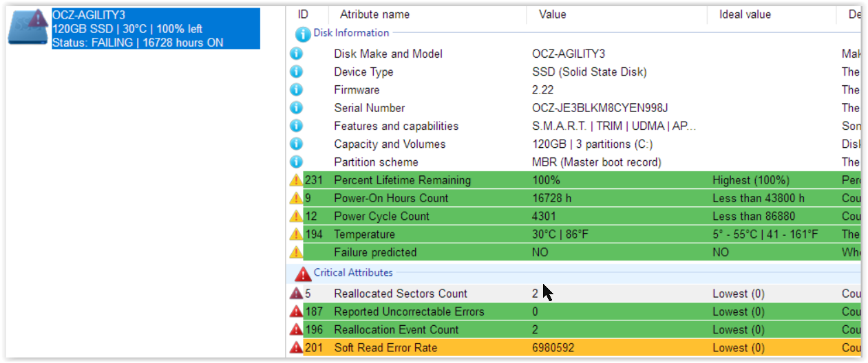Screen dimensions: 868x363
Task: Click info icon beside Features and capabilities
Action: 297,126
